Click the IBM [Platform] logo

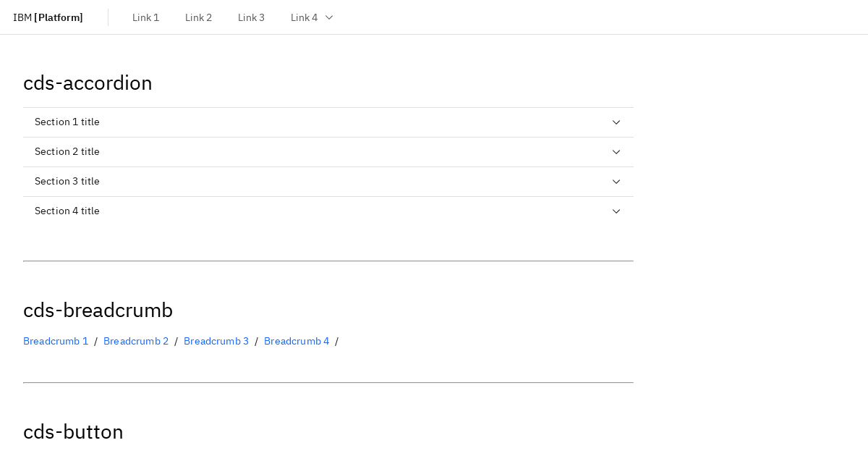pos(48,17)
